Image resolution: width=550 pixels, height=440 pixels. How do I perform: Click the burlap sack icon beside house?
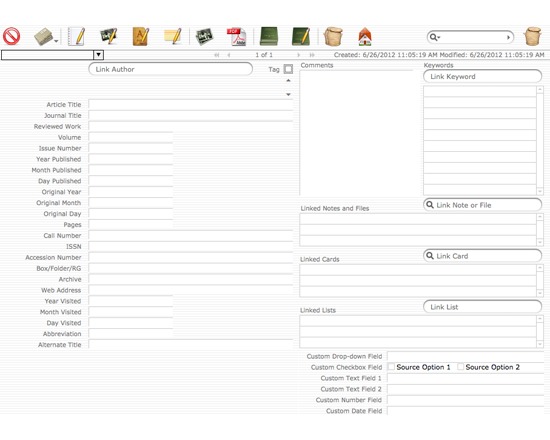pyautogui.click(x=333, y=36)
